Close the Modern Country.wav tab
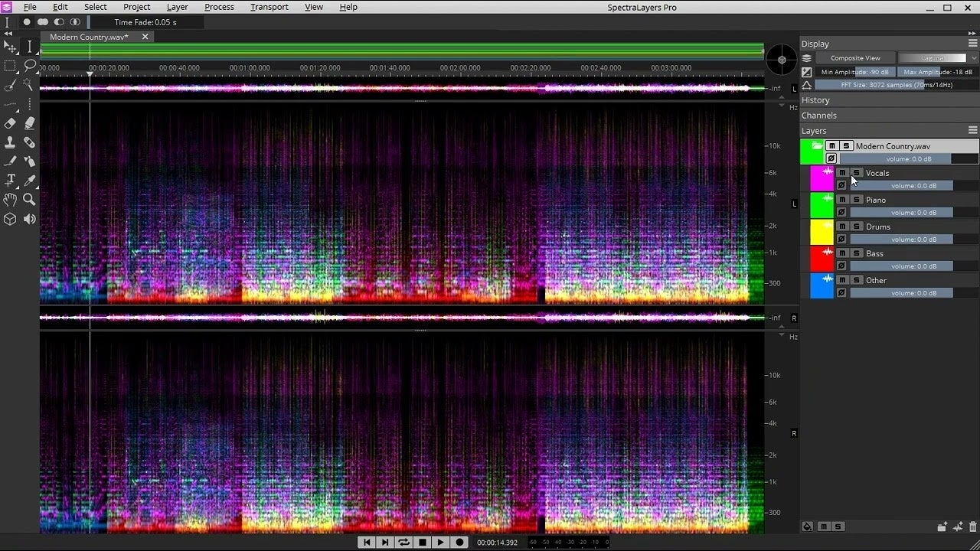Screen dimensions: 980x551 (145, 37)
